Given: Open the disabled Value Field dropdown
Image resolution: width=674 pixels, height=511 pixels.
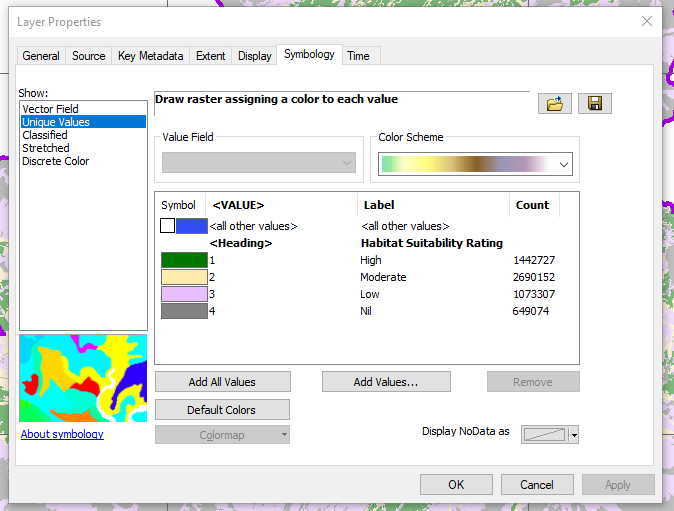Looking at the screenshot, I should click(x=259, y=162).
